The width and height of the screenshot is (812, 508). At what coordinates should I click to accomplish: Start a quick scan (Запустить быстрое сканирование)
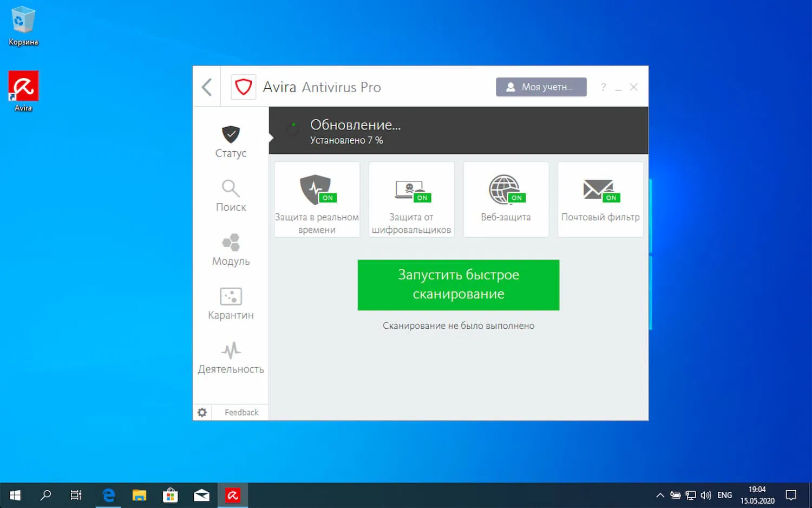point(458,285)
